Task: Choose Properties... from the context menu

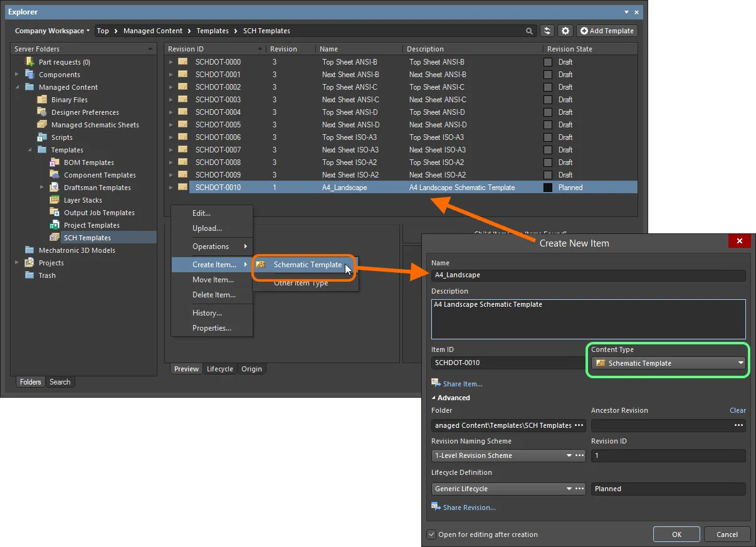Action: [212, 328]
